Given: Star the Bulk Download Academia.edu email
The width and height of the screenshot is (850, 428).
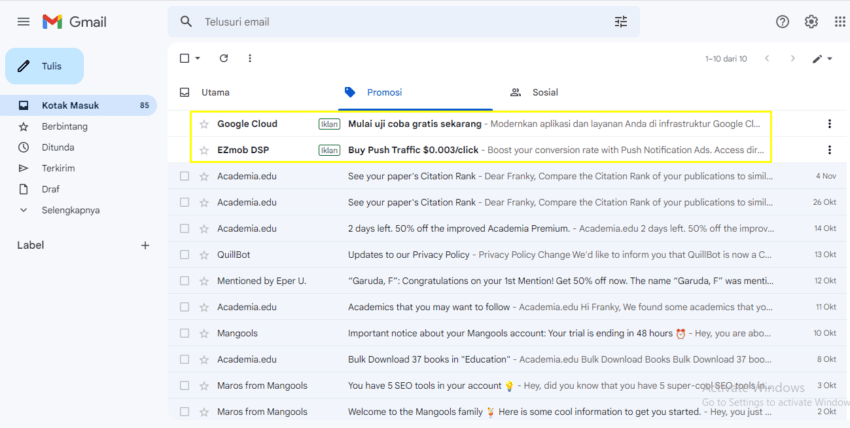Looking at the screenshot, I should pyautogui.click(x=204, y=359).
